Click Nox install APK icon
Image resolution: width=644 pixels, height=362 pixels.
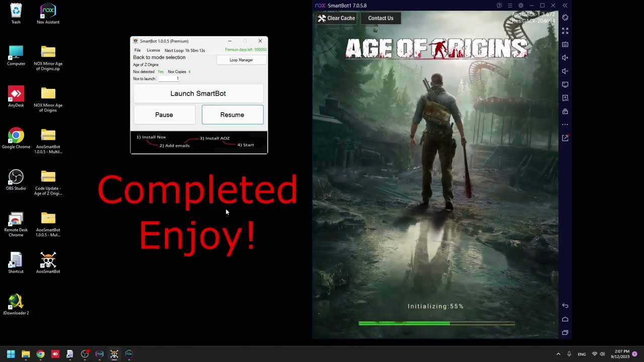[565, 98]
